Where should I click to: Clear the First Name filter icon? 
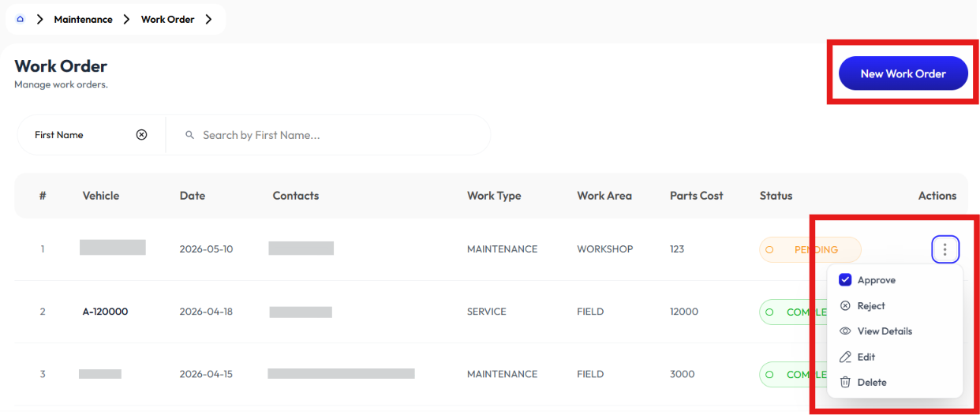point(142,135)
